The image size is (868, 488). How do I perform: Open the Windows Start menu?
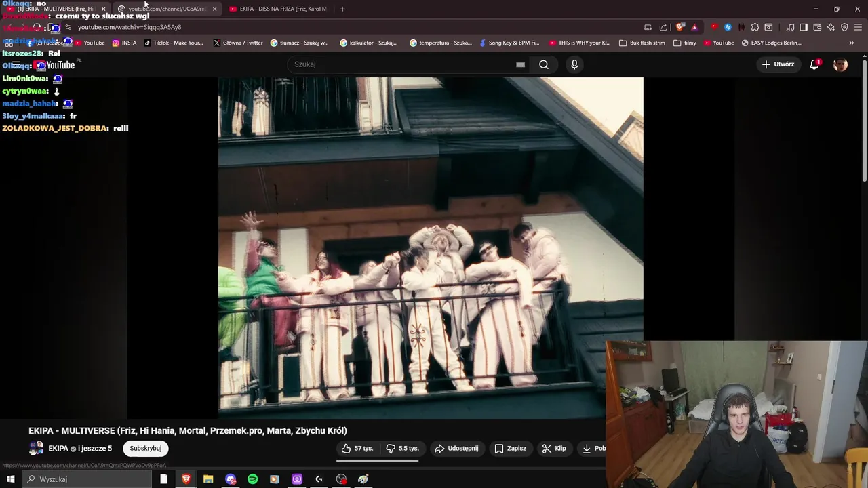[10, 479]
